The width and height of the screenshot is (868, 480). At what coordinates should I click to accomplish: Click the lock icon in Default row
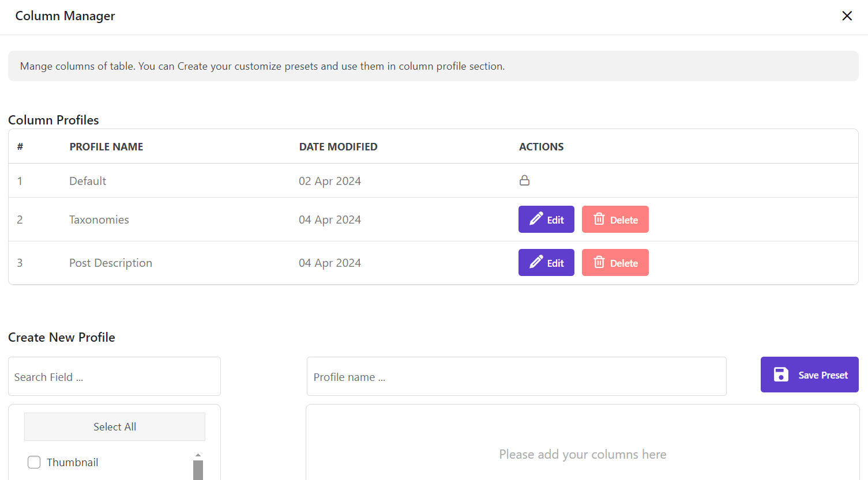524,180
